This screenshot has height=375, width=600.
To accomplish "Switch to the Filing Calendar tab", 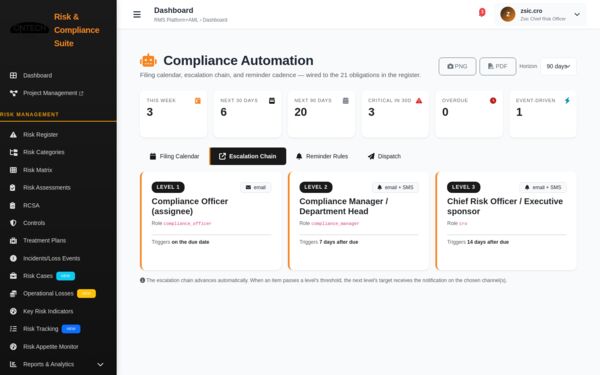I will coord(174,156).
